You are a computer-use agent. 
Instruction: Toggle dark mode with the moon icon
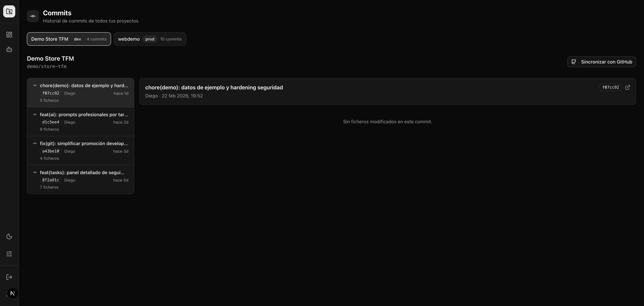pos(9,237)
